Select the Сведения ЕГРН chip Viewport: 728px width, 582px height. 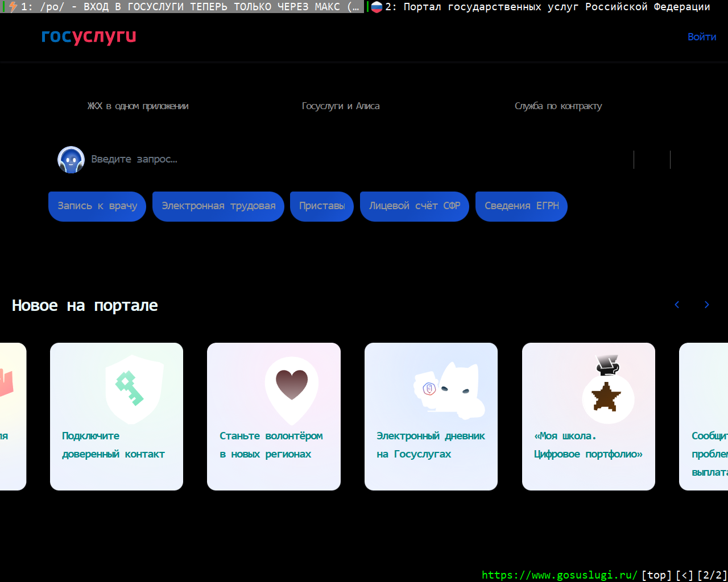[x=522, y=206]
